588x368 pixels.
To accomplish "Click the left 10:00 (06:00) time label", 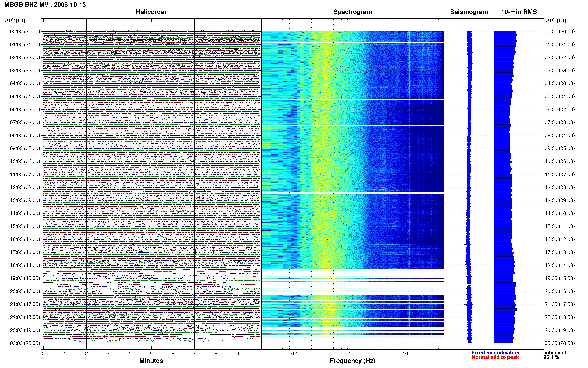I will pos(25,161).
